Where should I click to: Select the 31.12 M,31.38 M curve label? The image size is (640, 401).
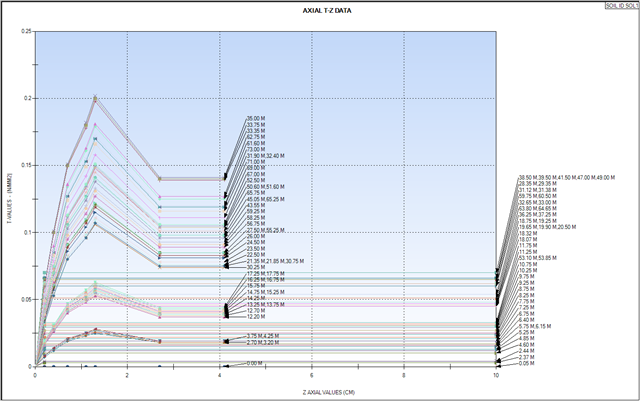538,190
